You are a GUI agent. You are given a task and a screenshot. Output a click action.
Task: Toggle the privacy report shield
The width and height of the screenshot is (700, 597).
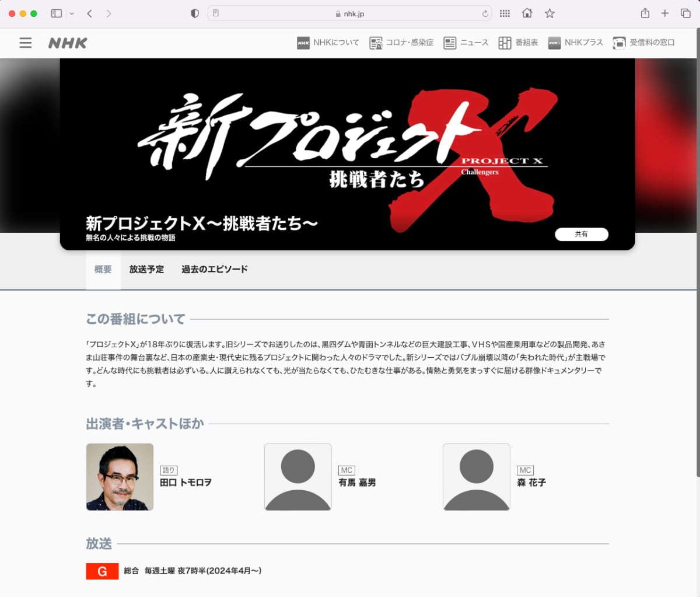pyautogui.click(x=194, y=13)
